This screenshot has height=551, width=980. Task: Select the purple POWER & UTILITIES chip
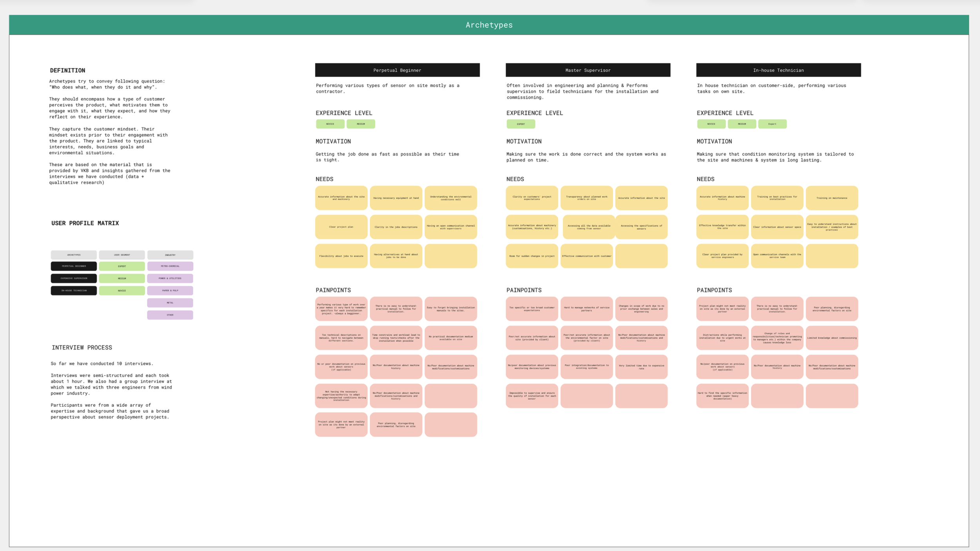170,278
